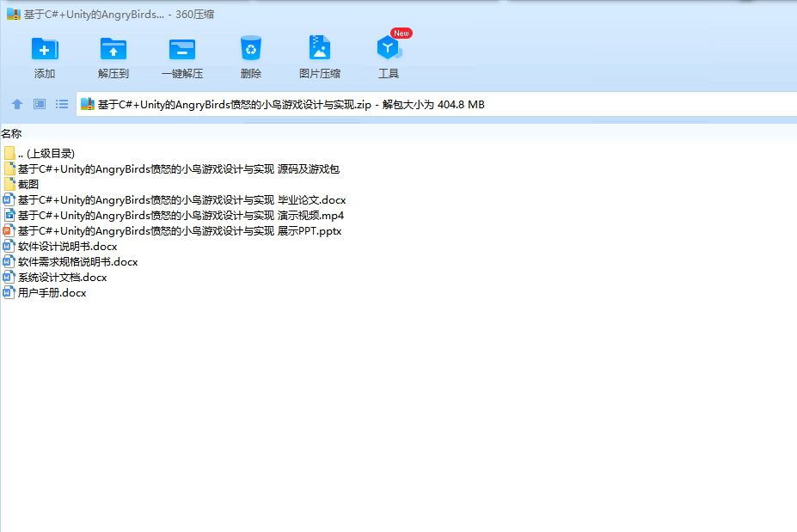Select 系统设计文档.docx
This screenshot has height=532, width=797.
pos(55,278)
